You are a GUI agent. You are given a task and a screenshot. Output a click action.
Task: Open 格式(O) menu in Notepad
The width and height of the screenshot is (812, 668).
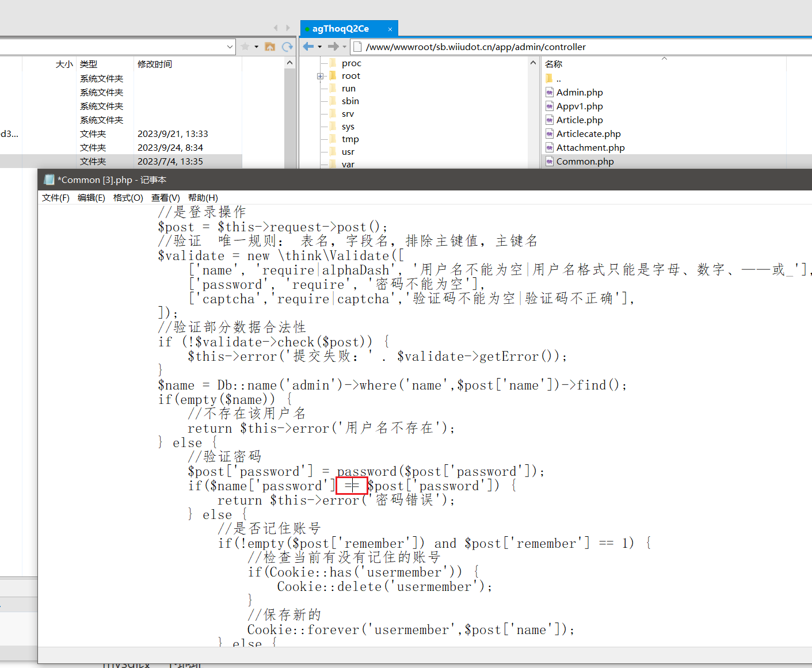click(x=128, y=198)
